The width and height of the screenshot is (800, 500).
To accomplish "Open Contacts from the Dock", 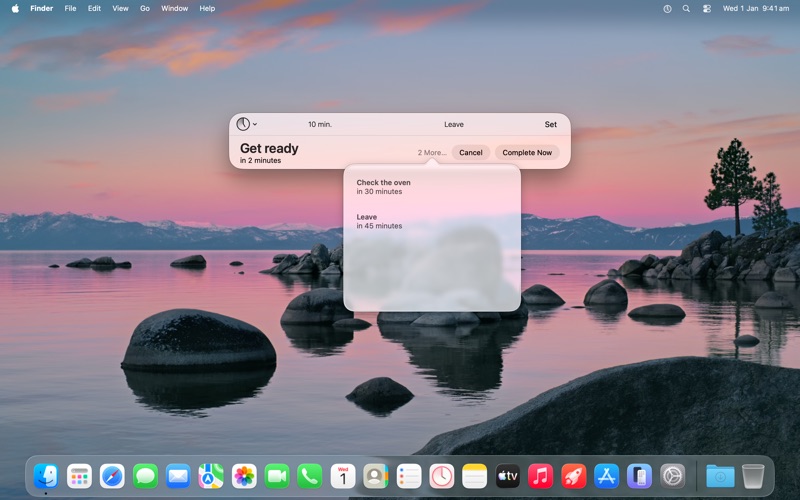I will [376, 476].
